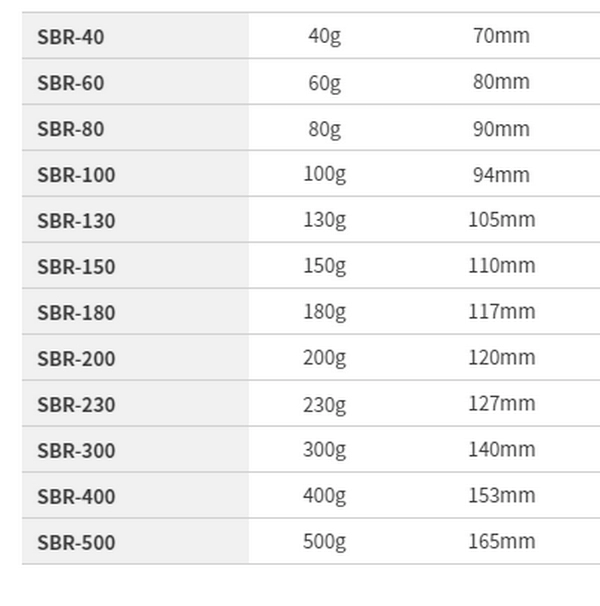Click the SBR-150 row label
This screenshot has height=606, width=600.
pos(76,267)
